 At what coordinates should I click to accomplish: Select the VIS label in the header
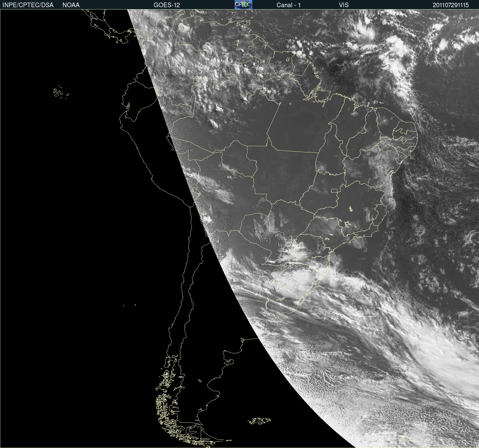(x=344, y=5)
